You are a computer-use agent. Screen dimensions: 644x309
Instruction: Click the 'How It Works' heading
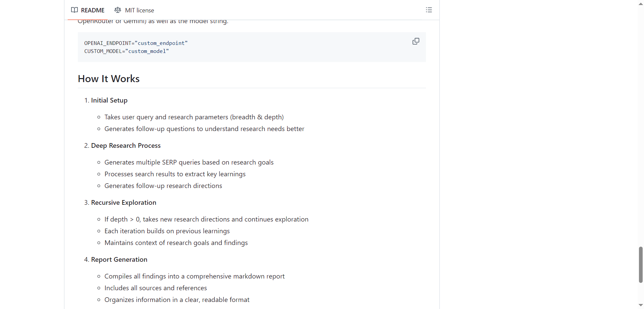point(108,79)
